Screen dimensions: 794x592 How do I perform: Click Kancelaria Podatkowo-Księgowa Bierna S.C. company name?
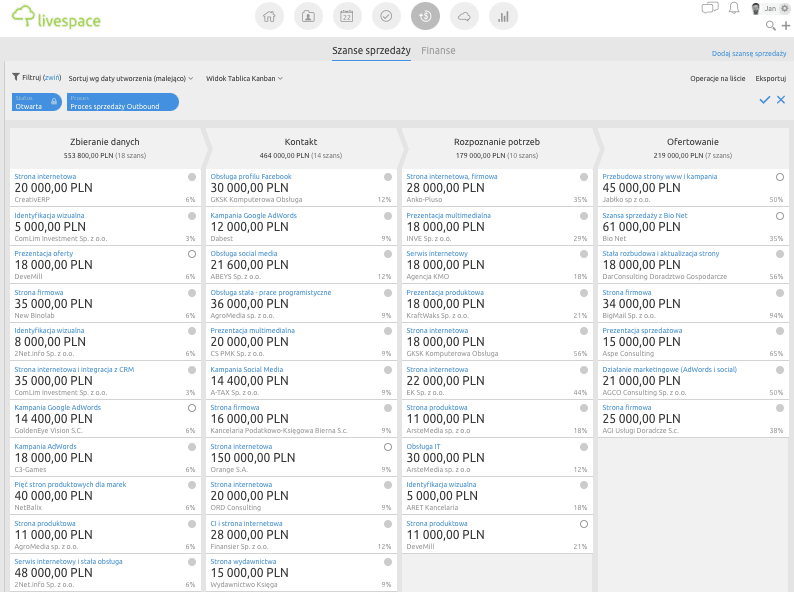[279, 430]
